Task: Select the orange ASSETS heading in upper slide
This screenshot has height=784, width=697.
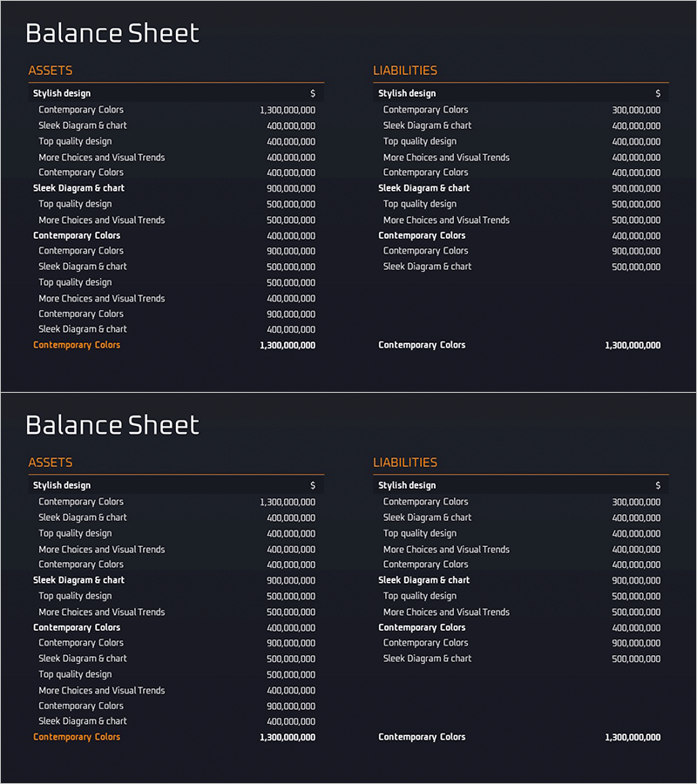Action: click(51, 71)
